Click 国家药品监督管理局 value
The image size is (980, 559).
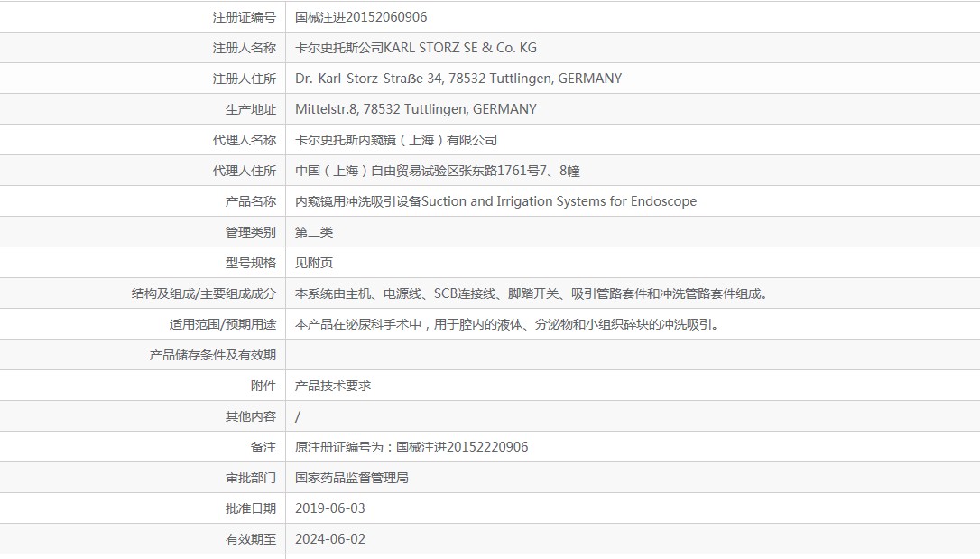(x=352, y=477)
